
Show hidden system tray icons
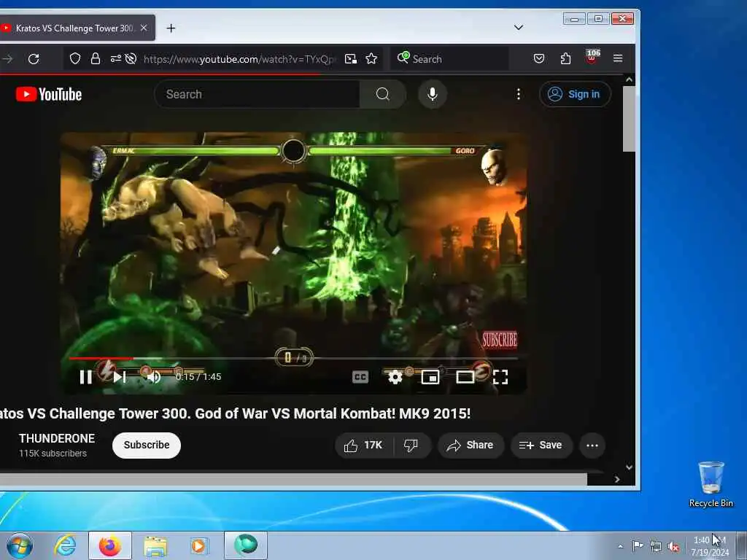pos(620,546)
